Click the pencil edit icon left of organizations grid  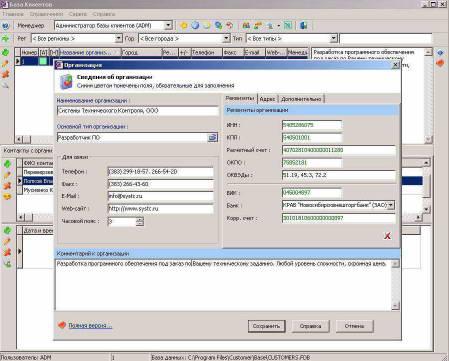(x=6, y=63)
